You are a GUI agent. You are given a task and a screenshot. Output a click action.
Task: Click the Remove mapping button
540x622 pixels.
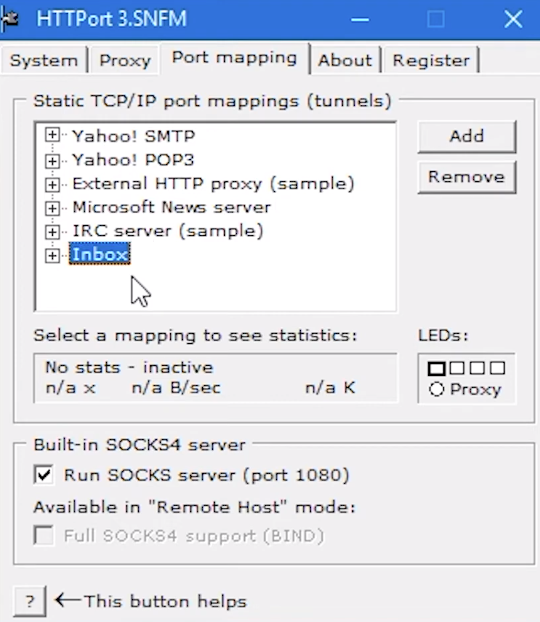point(467,177)
